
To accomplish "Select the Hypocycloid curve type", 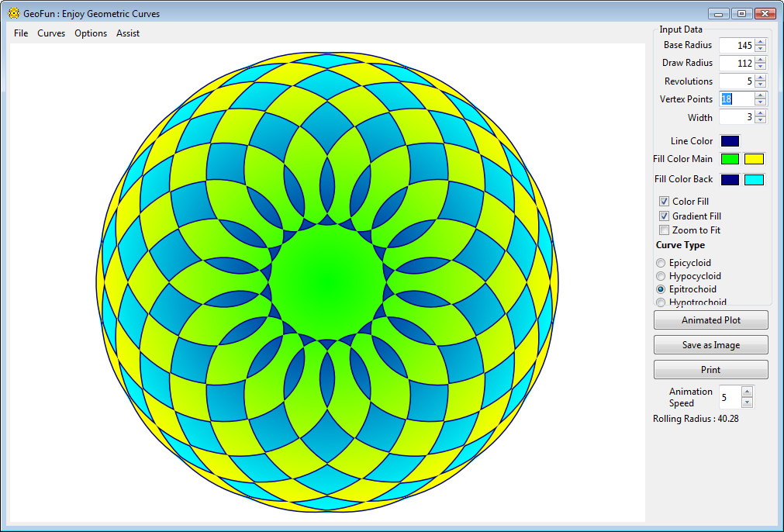I will [661, 276].
